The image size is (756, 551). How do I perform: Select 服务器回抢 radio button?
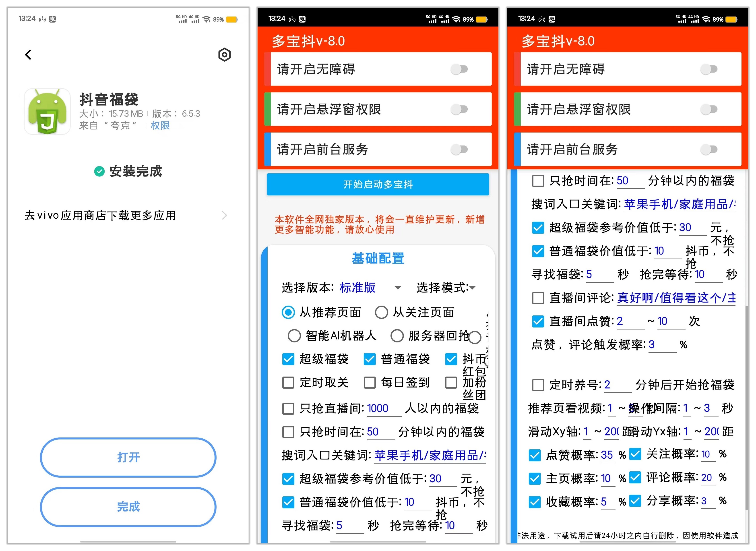coord(397,336)
